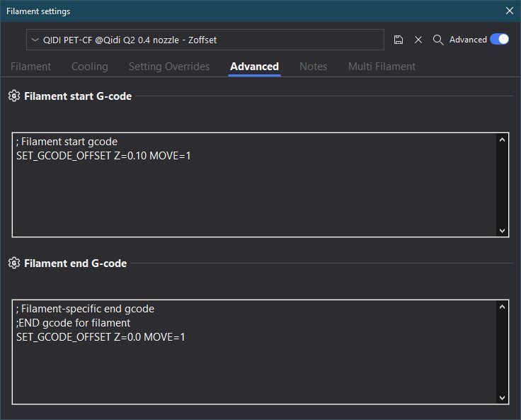This screenshot has width=521, height=420.
Task: Open settings search with magnifier icon
Action: pyautogui.click(x=438, y=40)
